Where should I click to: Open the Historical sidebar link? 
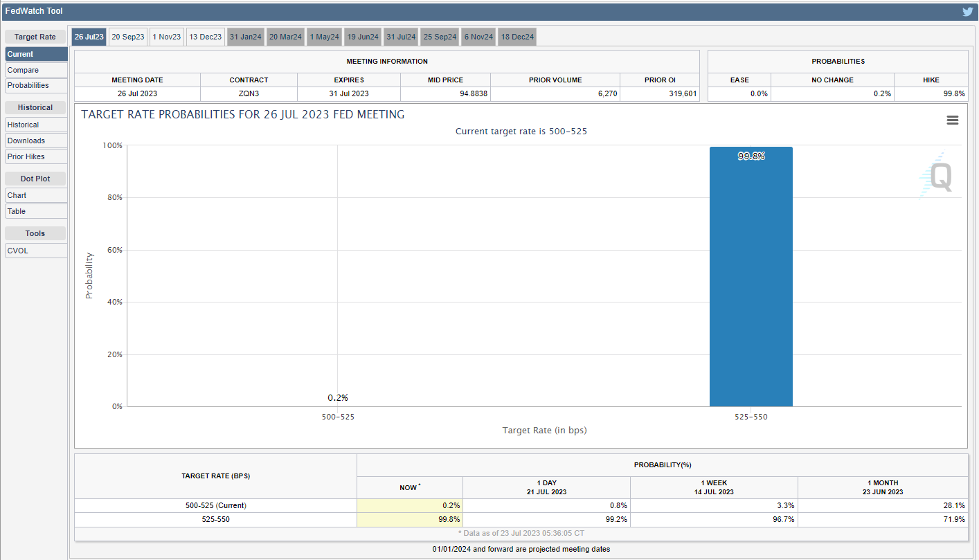tap(36, 125)
